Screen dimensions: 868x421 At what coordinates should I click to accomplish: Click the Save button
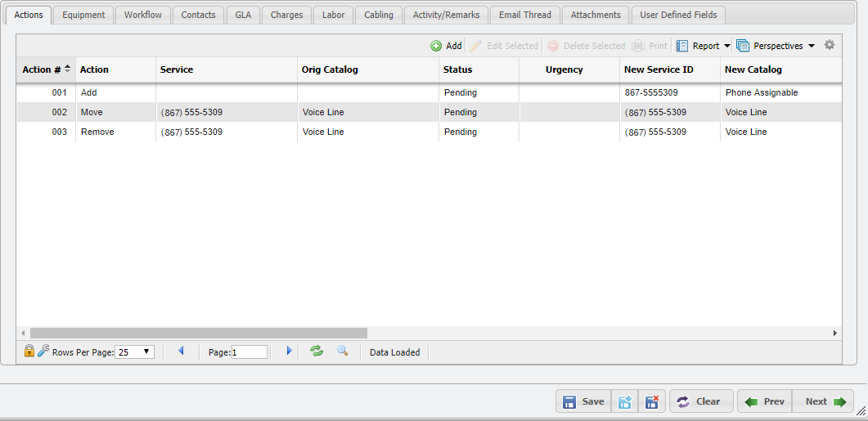point(583,401)
